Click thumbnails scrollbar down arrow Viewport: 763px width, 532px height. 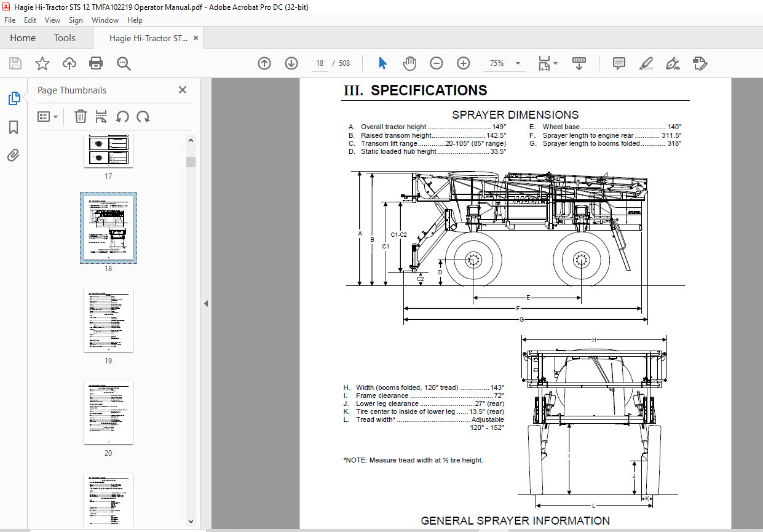click(191, 522)
